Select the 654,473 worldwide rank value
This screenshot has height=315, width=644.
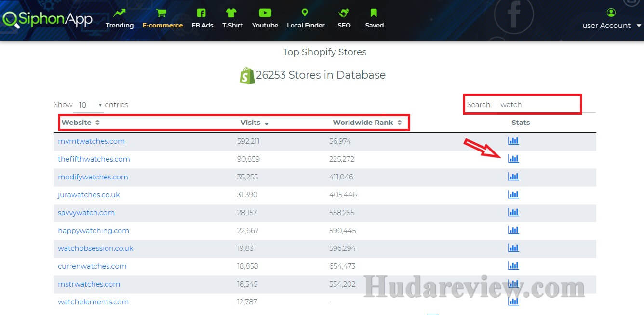click(x=342, y=266)
